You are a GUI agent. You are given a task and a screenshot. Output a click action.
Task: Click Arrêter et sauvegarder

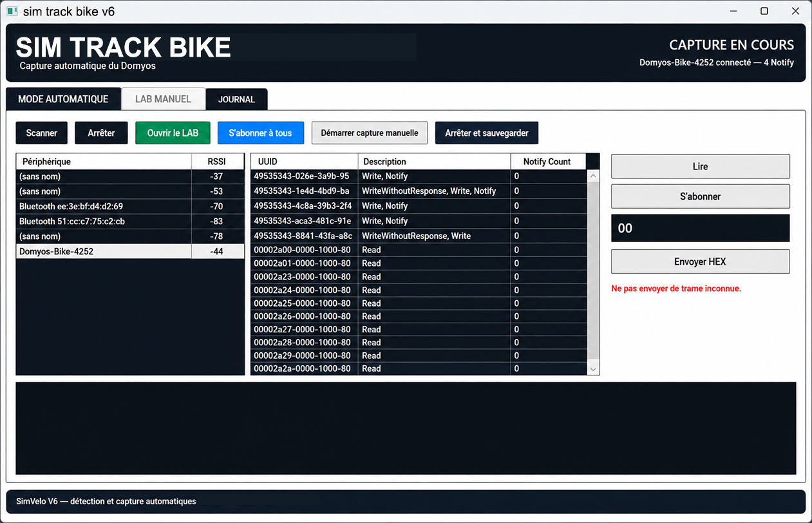pos(487,133)
